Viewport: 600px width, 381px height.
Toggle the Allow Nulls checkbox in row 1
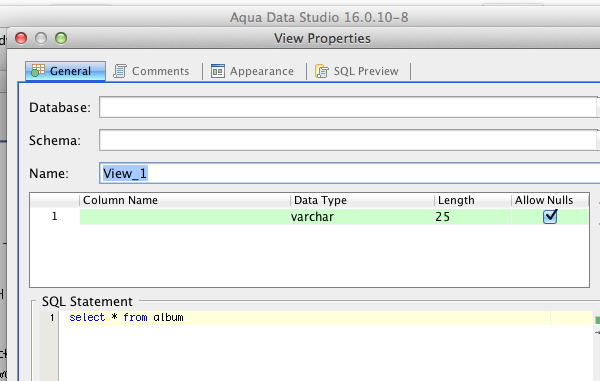click(550, 217)
